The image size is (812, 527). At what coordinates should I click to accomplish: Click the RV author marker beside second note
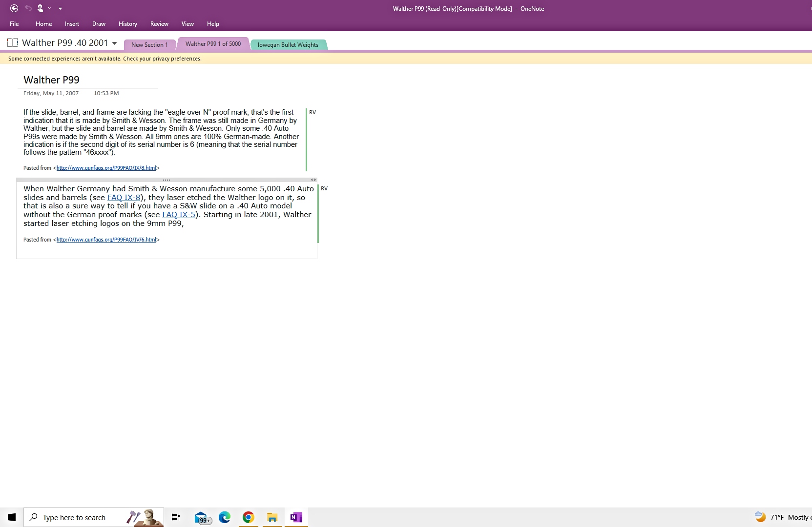coord(324,189)
